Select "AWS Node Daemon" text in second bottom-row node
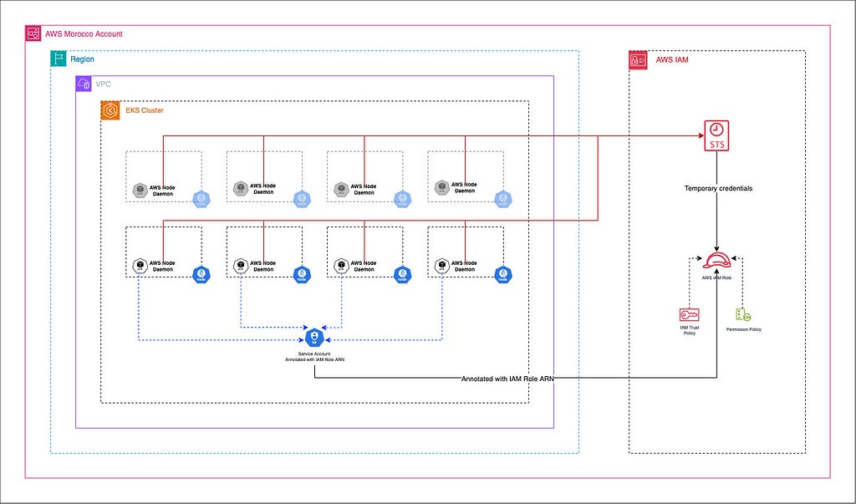856x504 pixels. [263, 266]
